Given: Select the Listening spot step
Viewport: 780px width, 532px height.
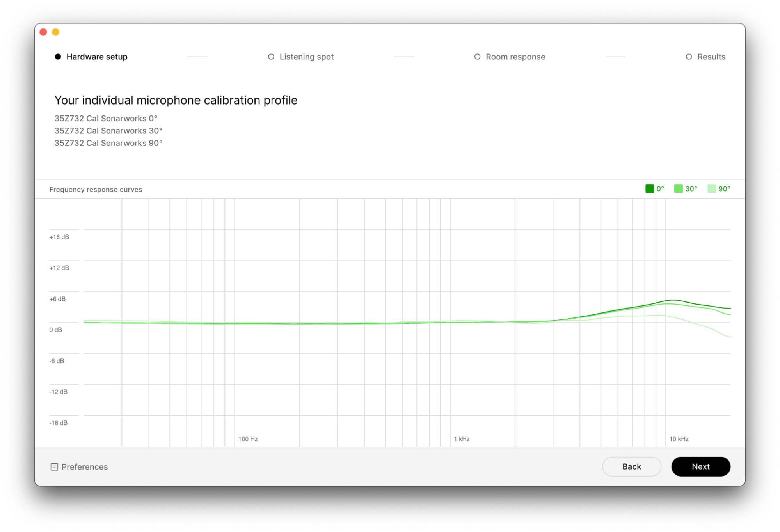Looking at the screenshot, I should point(301,57).
